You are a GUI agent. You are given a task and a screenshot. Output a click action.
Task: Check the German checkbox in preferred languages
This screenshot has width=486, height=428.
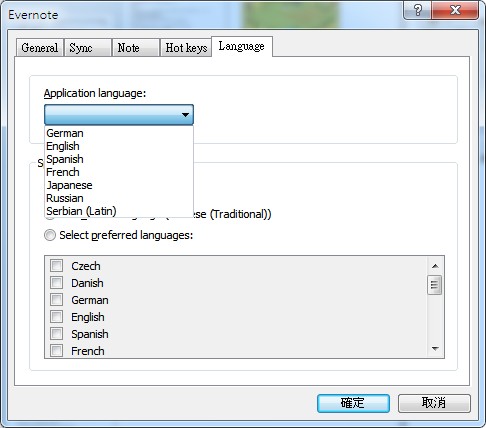coord(56,300)
